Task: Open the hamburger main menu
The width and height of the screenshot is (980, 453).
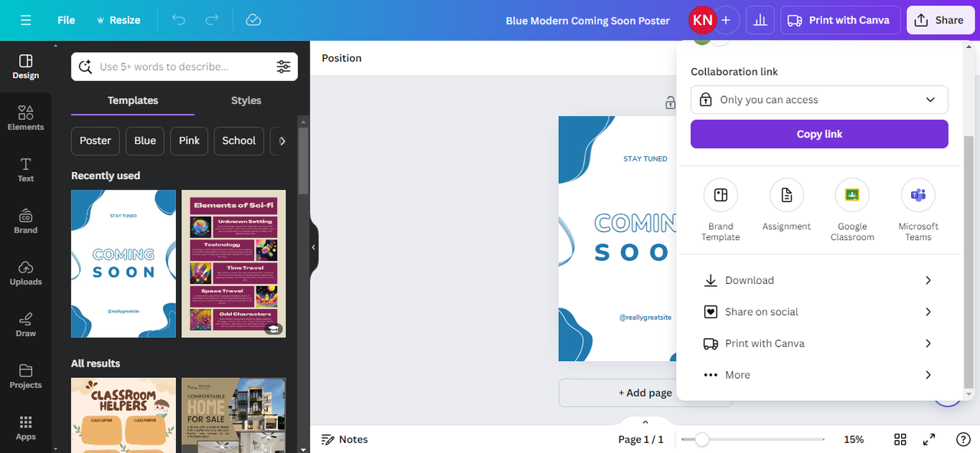Action: (26, 20)
